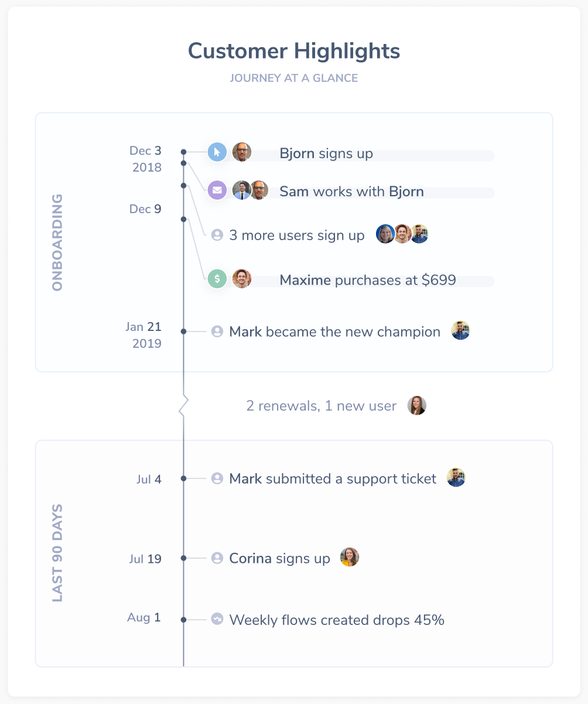Click the trend icon beside weekly flows
The width and height of the screenshot is (588, 704).
pos(217,619)
